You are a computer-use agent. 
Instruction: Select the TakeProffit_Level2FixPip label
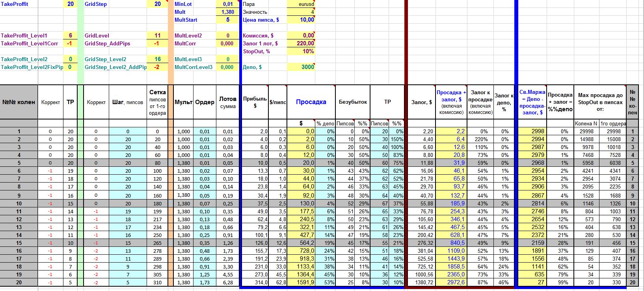coord(32,67)
